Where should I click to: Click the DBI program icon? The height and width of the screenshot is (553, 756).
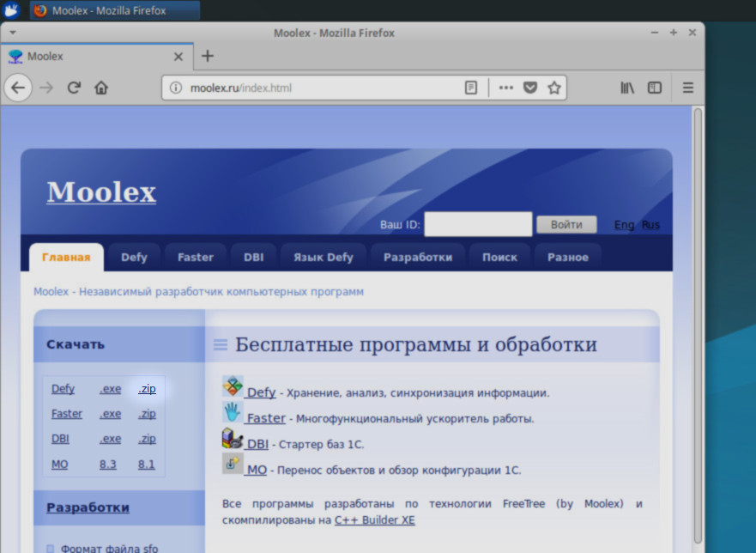coord(233,439)
